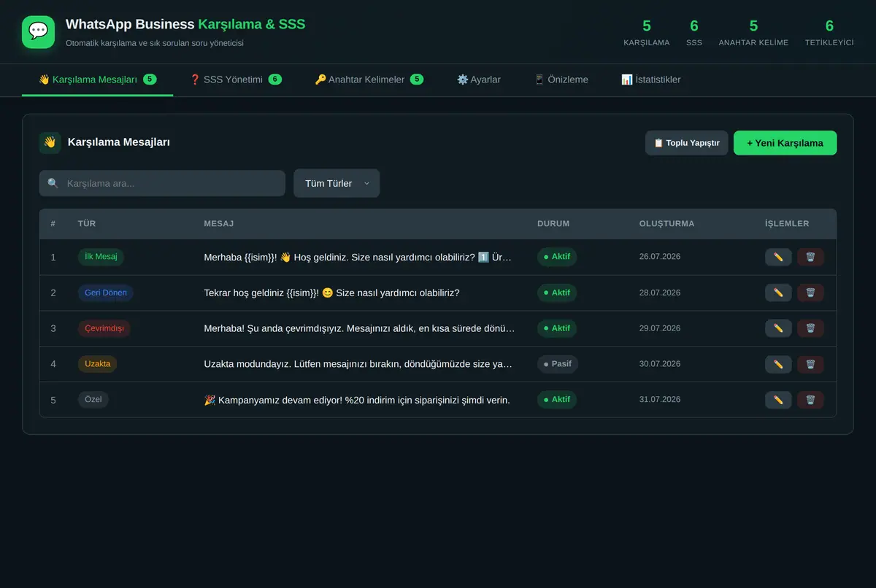Click the TETİKLEYİCİ counter in header
Viewport: 876px width, 588px height.
(829, 33)
